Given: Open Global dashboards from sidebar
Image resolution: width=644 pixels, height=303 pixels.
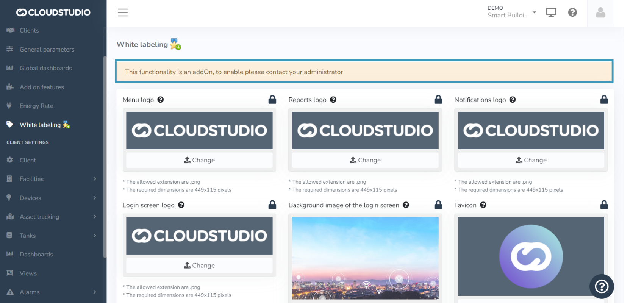Looking at the screenshot, I should pos(45,68).
